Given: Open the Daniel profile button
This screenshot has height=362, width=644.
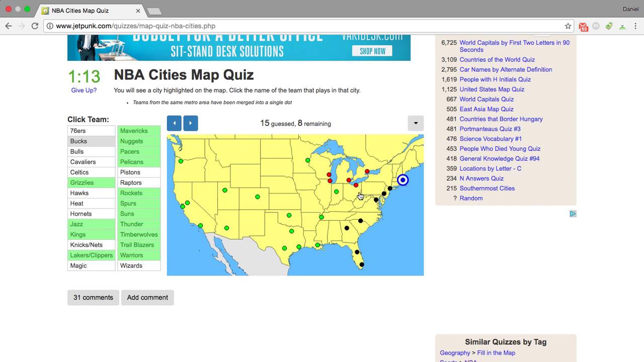Looking at the screenshot, I should (x=629, y=9).
